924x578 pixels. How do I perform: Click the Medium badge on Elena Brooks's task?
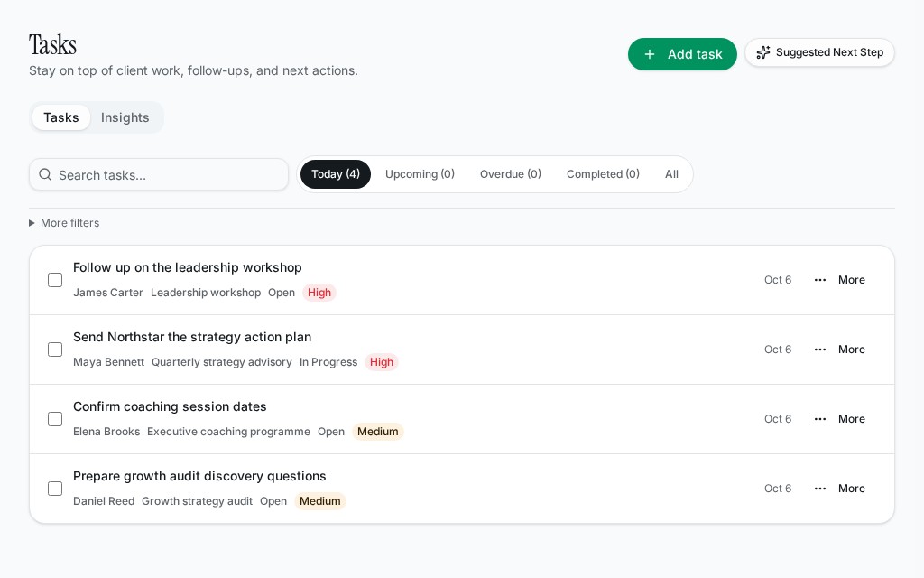(378, 432)
